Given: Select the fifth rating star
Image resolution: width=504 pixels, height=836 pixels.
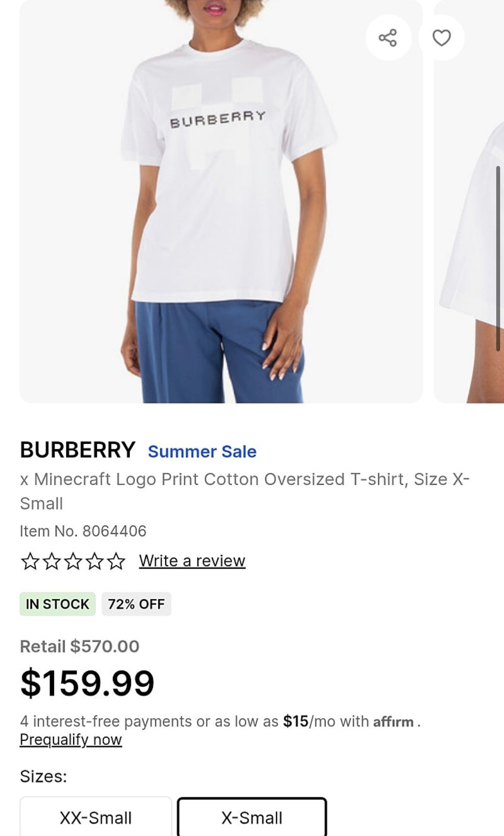Looking at the screenshot, I should 116,561.
